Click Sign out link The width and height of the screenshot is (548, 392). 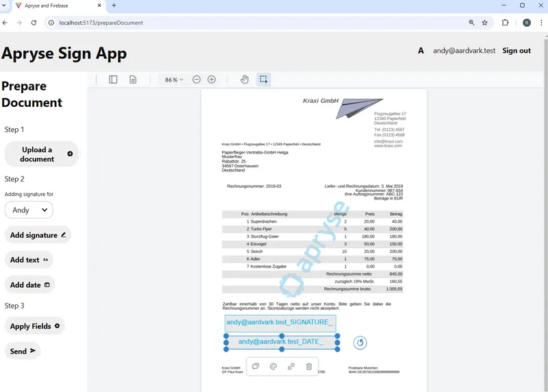click(516, 51)
